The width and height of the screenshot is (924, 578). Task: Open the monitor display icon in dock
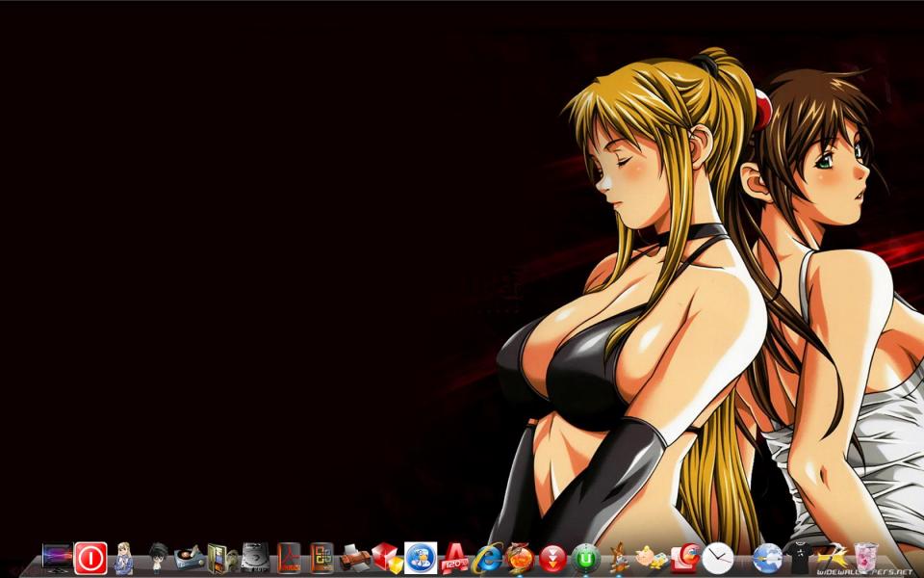click(x=57, y=557)
